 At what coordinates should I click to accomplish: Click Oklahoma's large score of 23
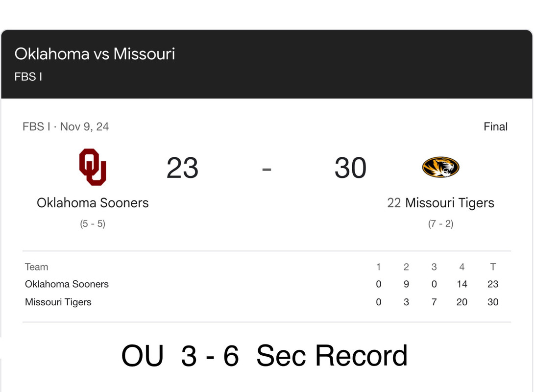tap(182, 168)
